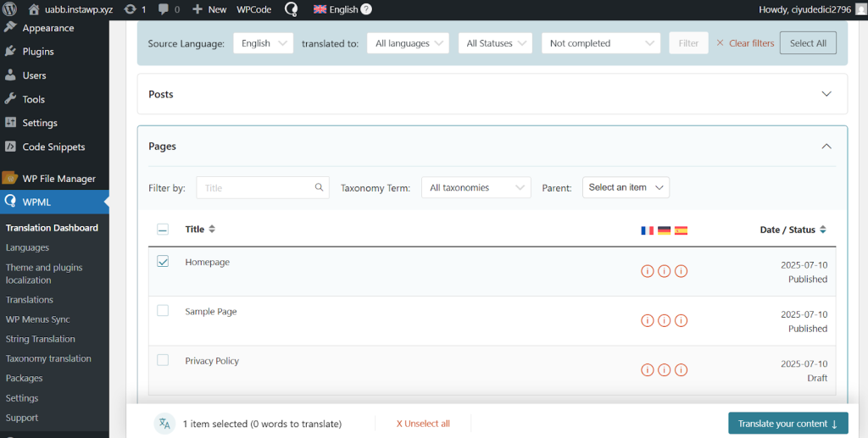The height and width of the screenshot is (438, 868).
Task: Open the Source Language English dropdown
Action: [x=263, y=43]
